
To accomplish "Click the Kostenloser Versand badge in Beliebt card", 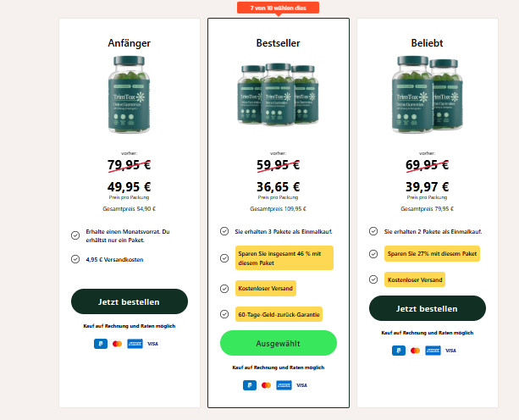I will pos(415,279).
